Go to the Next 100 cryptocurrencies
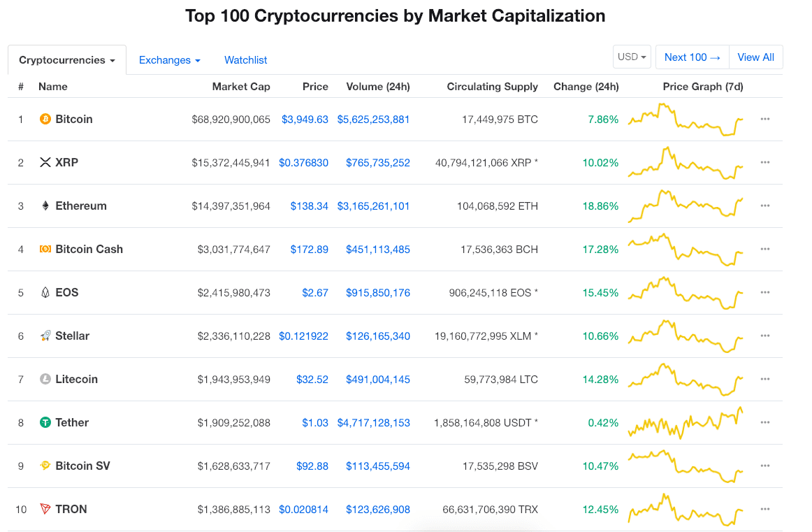This screenshot has width=812, height=532. 692,57
